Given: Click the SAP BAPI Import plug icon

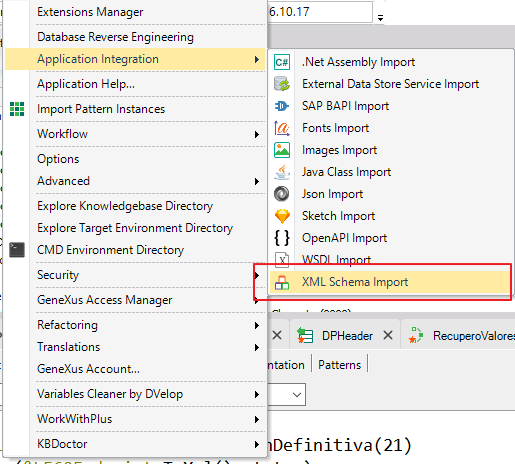Looking at the screenshot, I should [282, 106].
